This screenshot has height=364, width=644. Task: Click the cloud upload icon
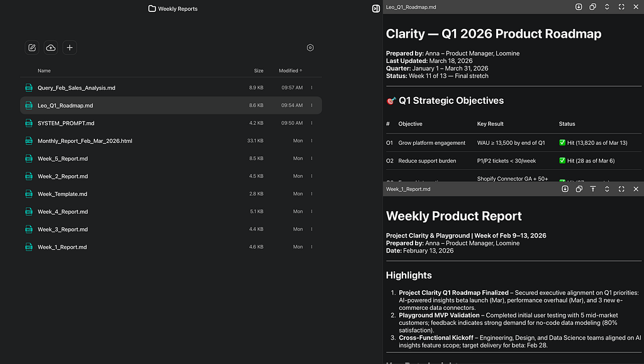pyautogui.click(x=50, y=48)
